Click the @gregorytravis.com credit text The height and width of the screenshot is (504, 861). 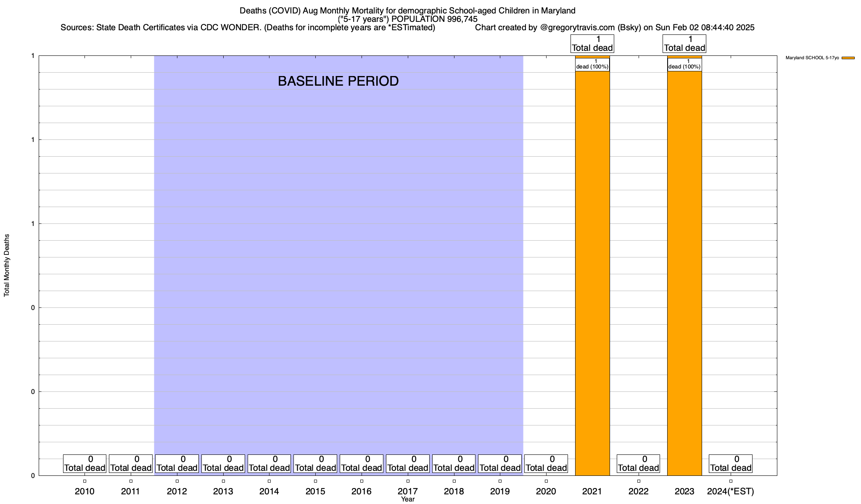(x=577, y=28)
